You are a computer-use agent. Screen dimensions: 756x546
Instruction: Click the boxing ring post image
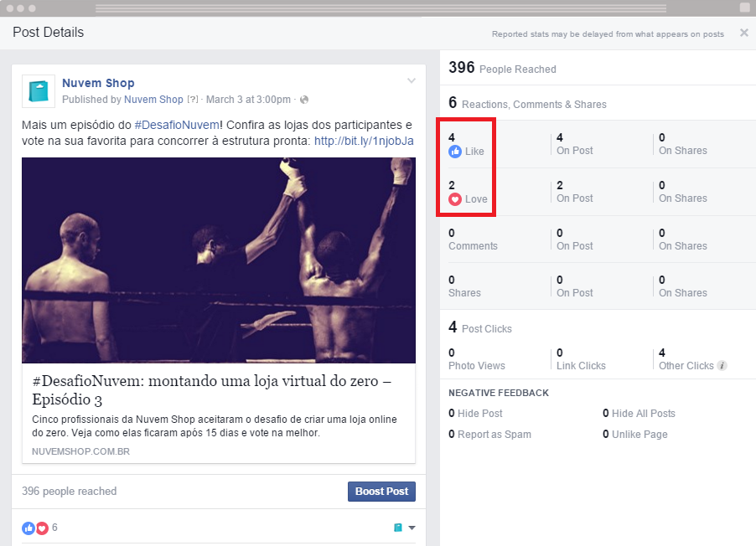click(x=219, y=260)
